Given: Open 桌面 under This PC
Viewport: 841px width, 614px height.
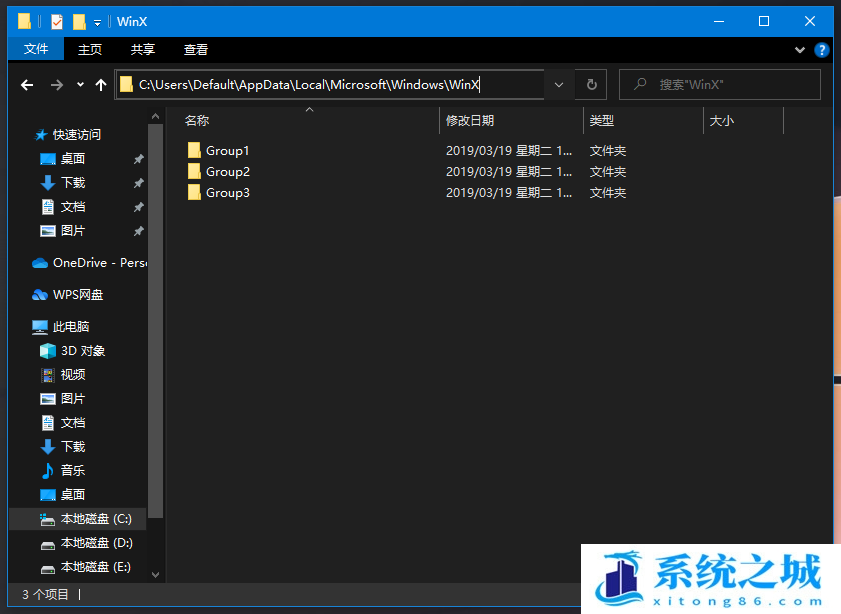Looking at the screenshot, I should [72, 494].
